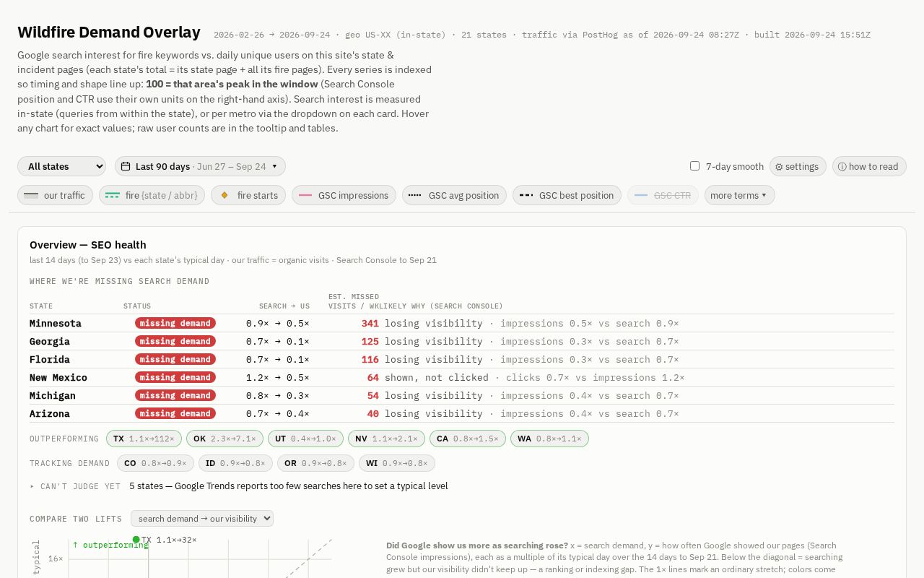Click New Mexico's missing demand badge

[175, 377]
